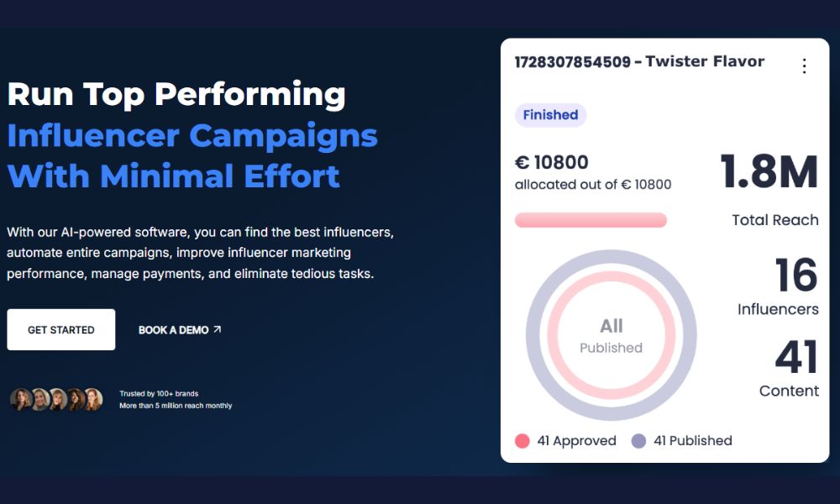Viewport: 840px width, 504px height.
Task: Click the 41 Approved legend label
Action: [x=576, y=441]
